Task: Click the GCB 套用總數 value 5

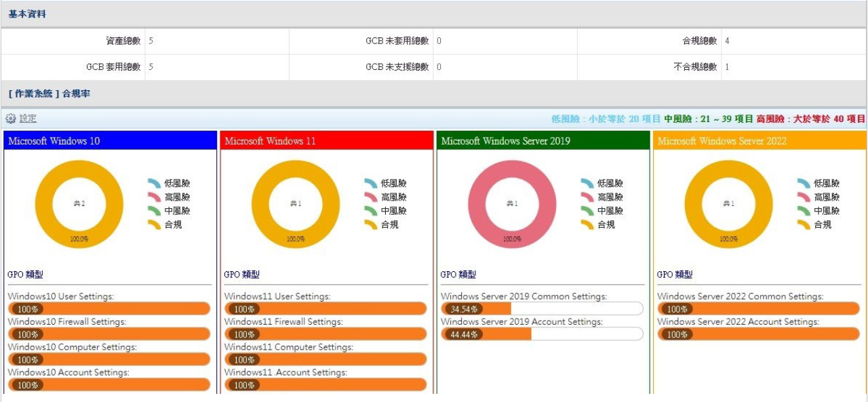Action: [151, 67]
